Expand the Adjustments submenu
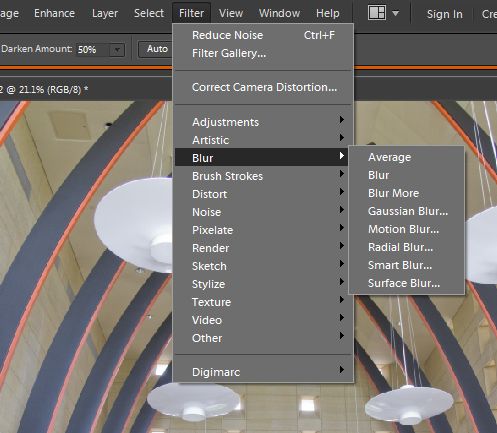Screen dimensions: 497x433 pyautogui.click(x=263, y=122)
